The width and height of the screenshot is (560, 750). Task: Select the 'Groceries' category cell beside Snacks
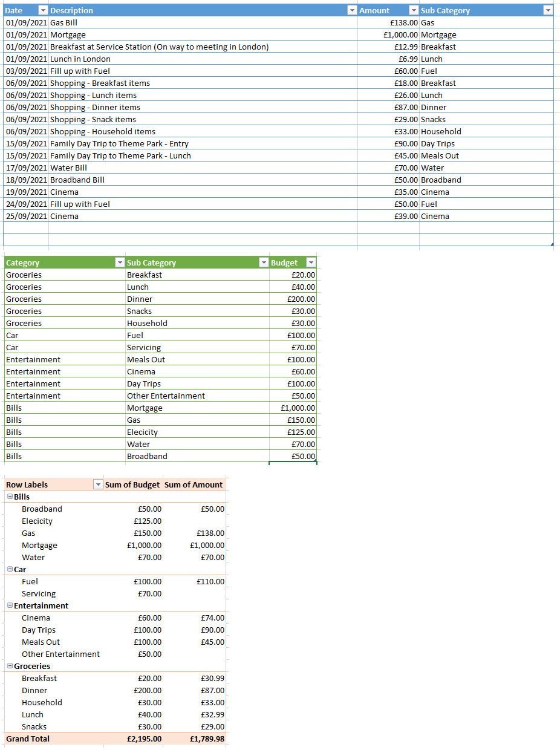[64, 311]
